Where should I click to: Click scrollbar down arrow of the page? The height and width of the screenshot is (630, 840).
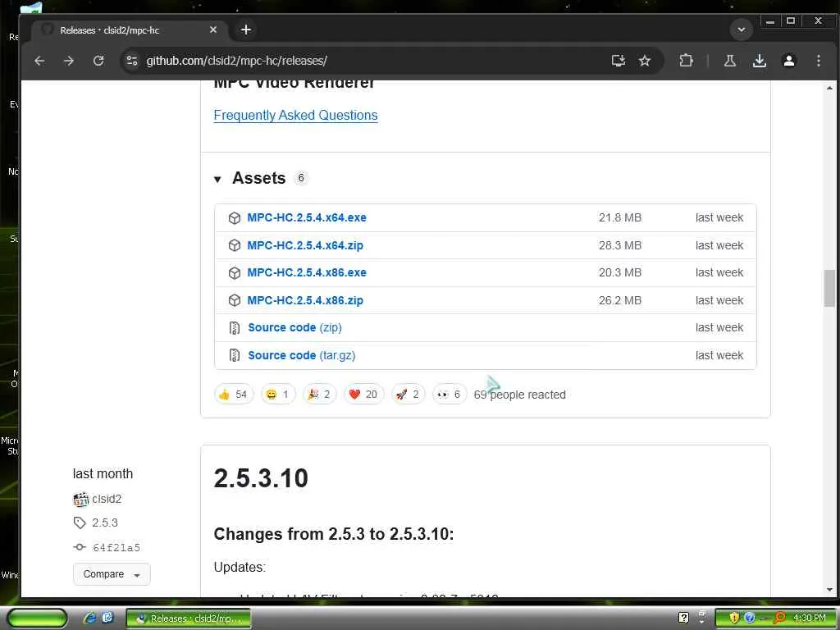(829, 590)
